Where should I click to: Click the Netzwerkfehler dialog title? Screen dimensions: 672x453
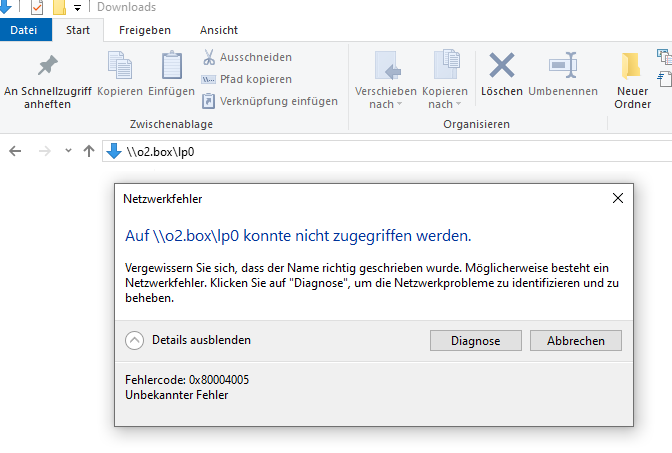point(162,199)
